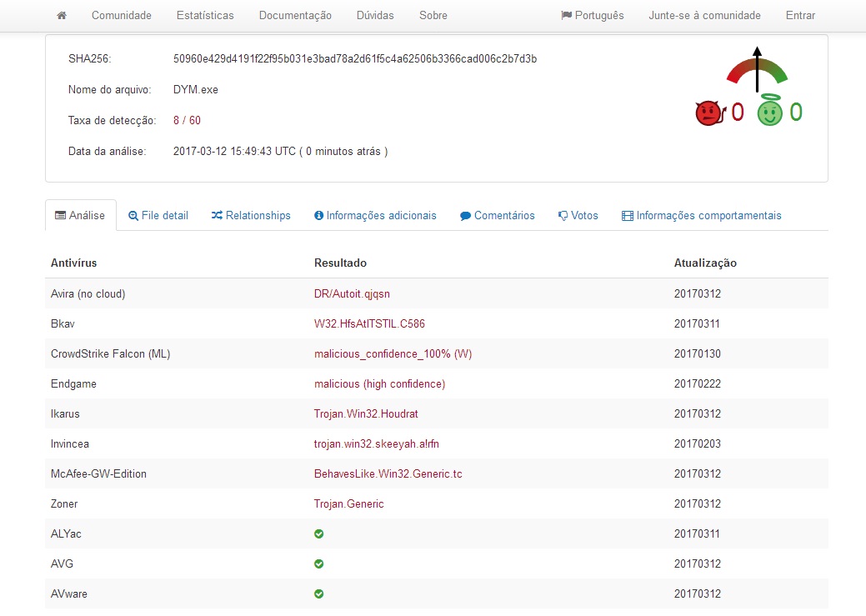The image size is (866, 616).
Task: Click result malicious (high confidence)
Action: [x=379, y=384]
